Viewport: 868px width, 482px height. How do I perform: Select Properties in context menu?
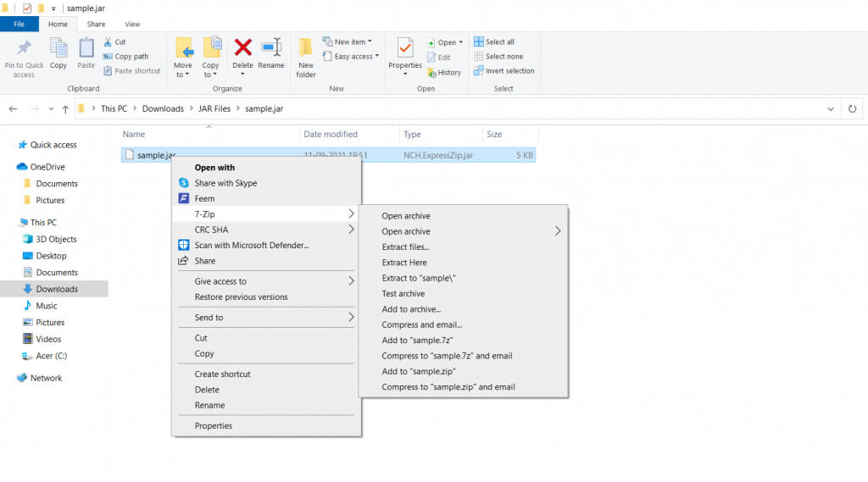(x=266, y=425)
